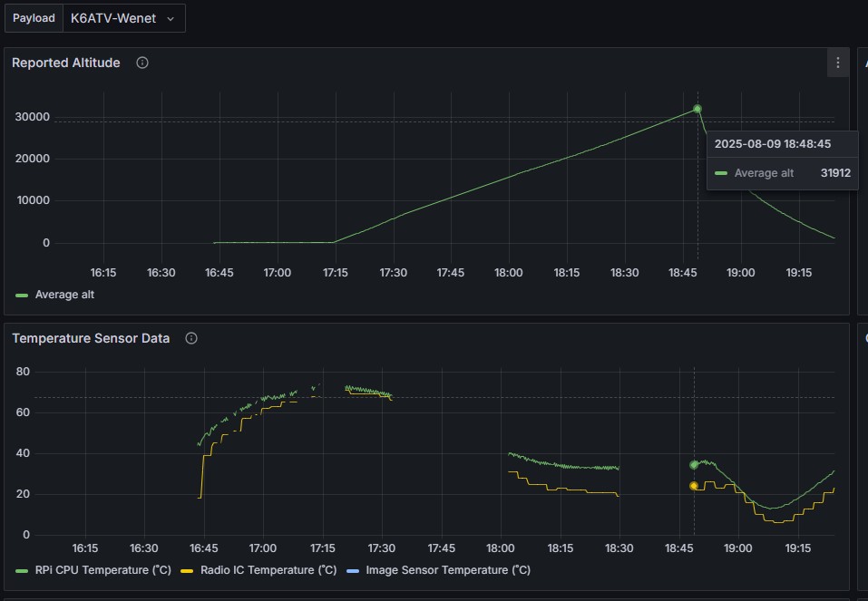Click the yellow Radio IC marker on temperature chart
Viewport: 868px width, 601px height.
pos(694,486)
